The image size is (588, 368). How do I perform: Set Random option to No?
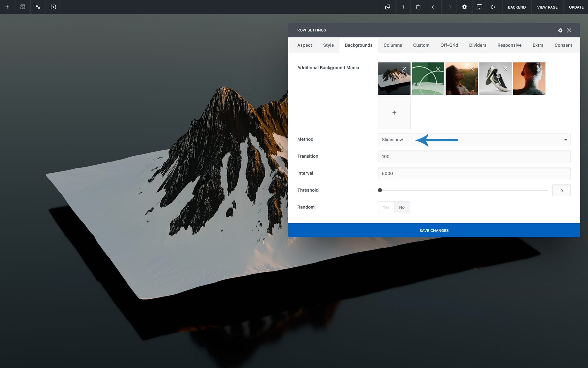402,207
